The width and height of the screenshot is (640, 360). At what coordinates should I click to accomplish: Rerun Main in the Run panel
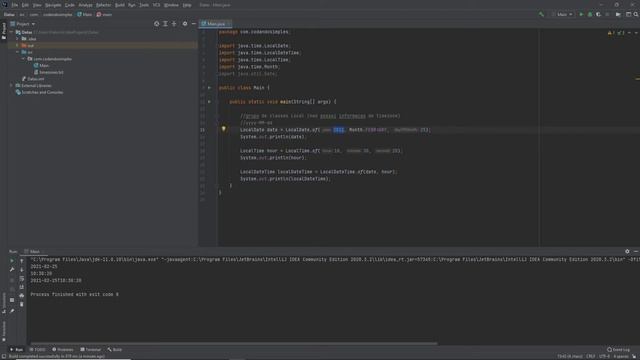[12, 261]
